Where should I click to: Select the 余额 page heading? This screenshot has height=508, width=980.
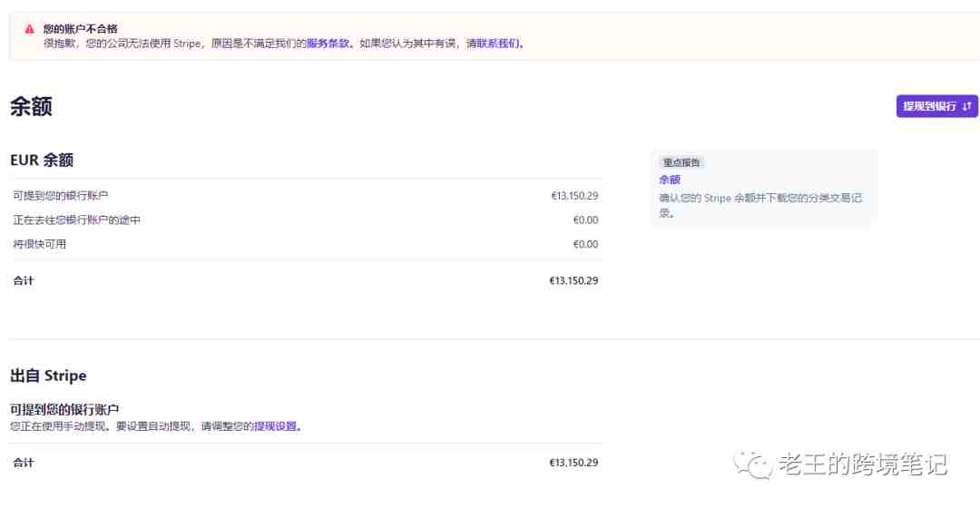31,106
